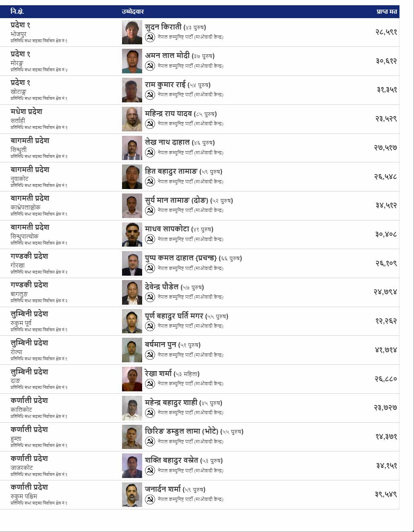Screen dimensions: 414x532
Task: Open photo of माधव सापकोटा
Action: 132,235
